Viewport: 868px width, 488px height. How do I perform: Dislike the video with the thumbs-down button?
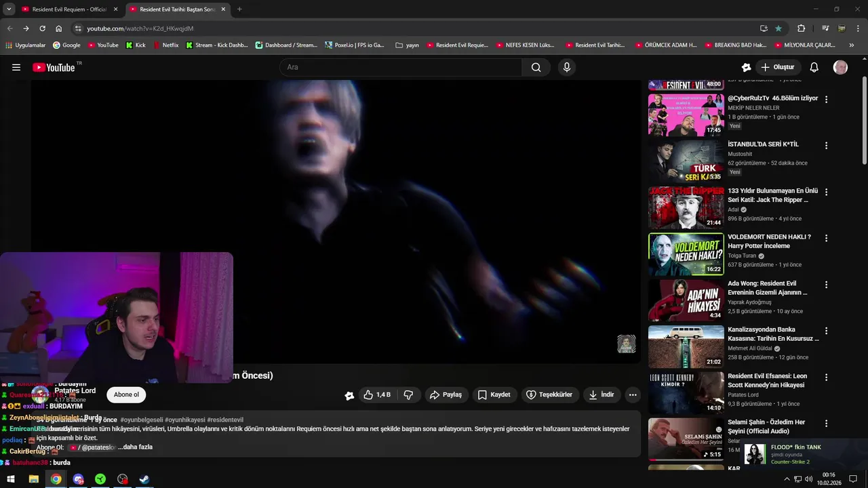[x=408, y=394]
